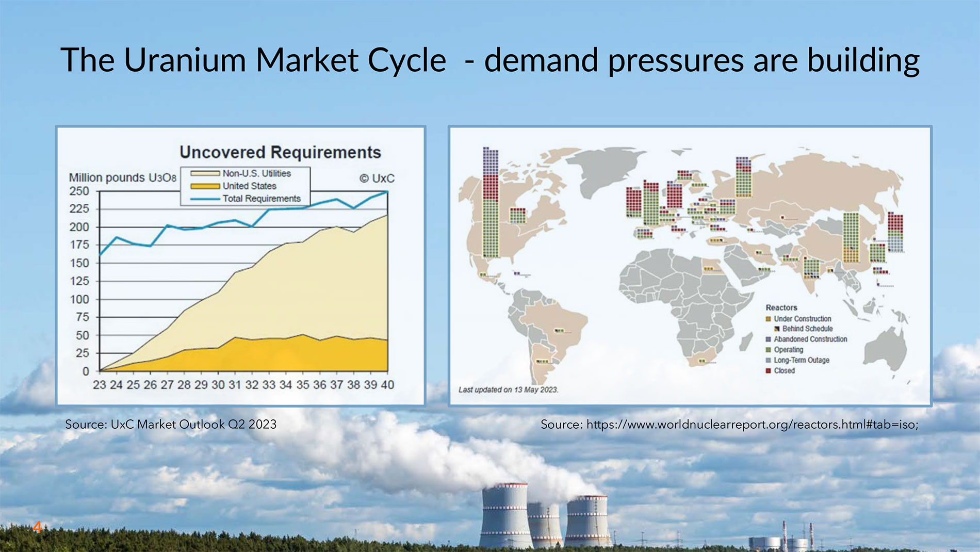Viewport: 980px width, 552px height.
Task: Click the slide number 4
Action: [x=37, y=527]
